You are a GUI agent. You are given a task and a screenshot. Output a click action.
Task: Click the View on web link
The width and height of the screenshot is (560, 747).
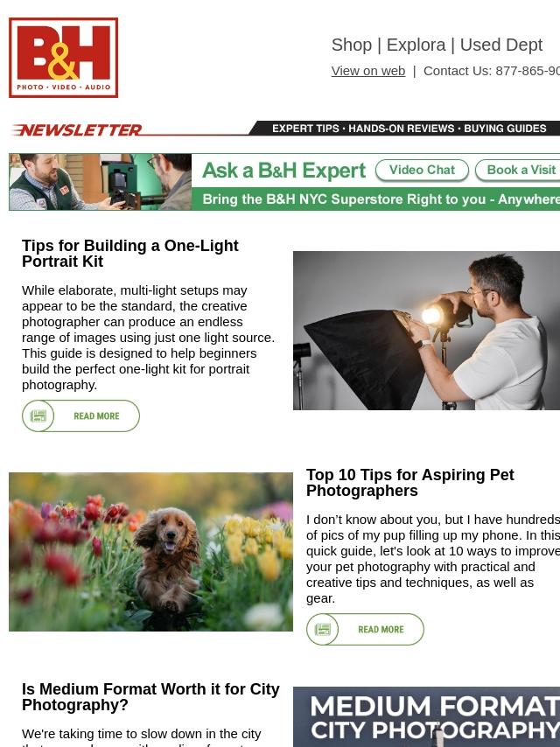367,71
